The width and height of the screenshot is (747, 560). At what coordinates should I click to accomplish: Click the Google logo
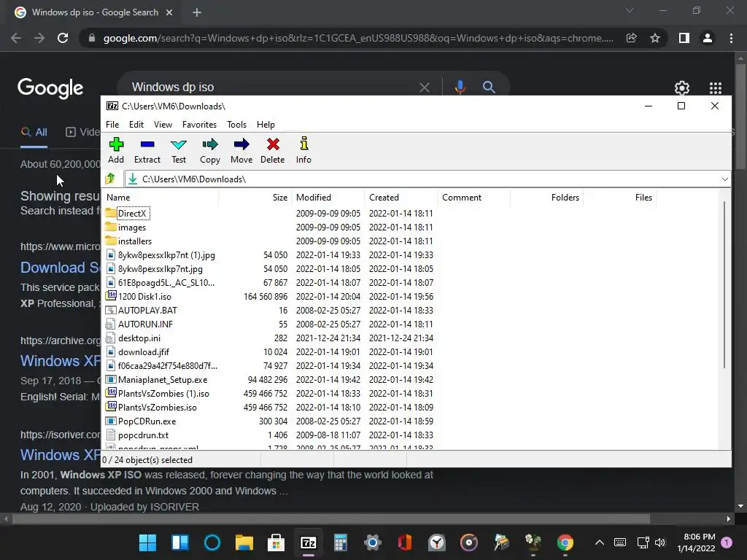(x=50, y=88)
